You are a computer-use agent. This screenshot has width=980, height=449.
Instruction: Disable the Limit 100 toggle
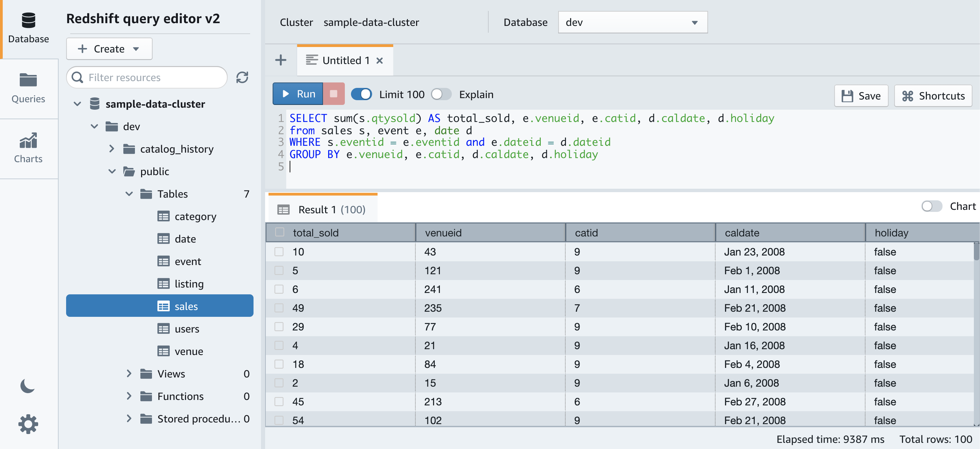coord(361,94)
